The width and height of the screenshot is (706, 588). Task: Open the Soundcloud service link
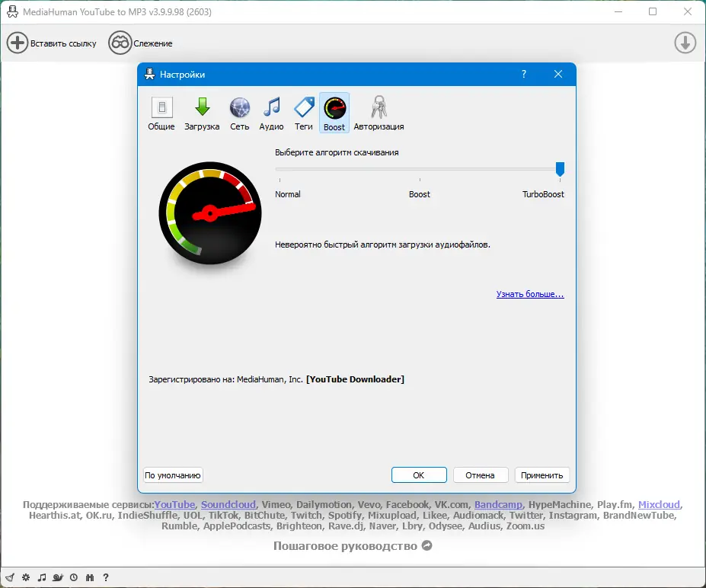pyautogui.click(x=228, y=505)
